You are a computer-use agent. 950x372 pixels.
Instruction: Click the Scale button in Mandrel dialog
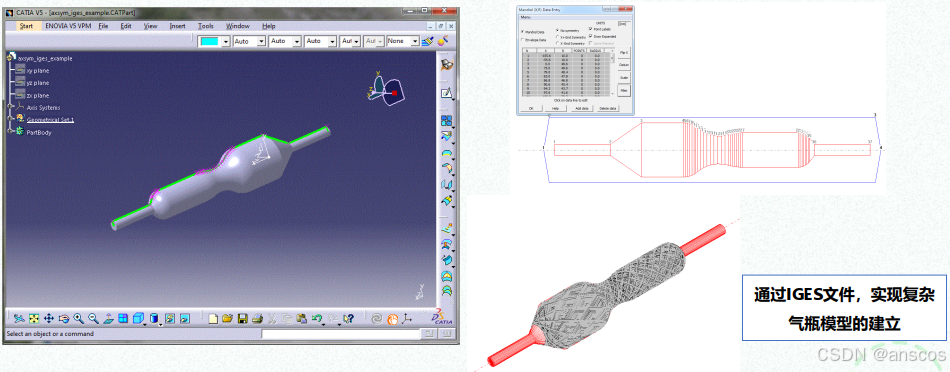[x=623, y=78]
